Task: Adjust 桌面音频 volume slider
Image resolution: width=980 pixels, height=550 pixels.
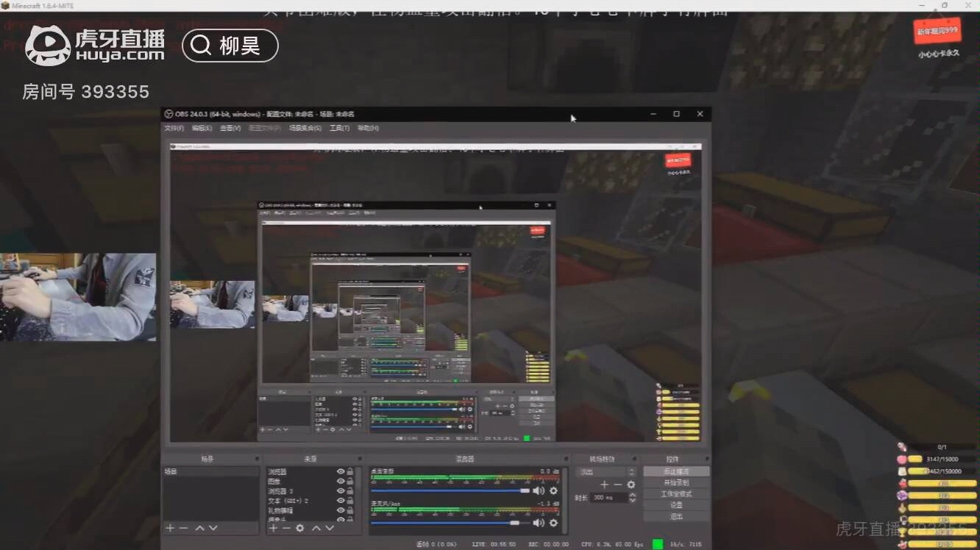Action: pos(450,490)
